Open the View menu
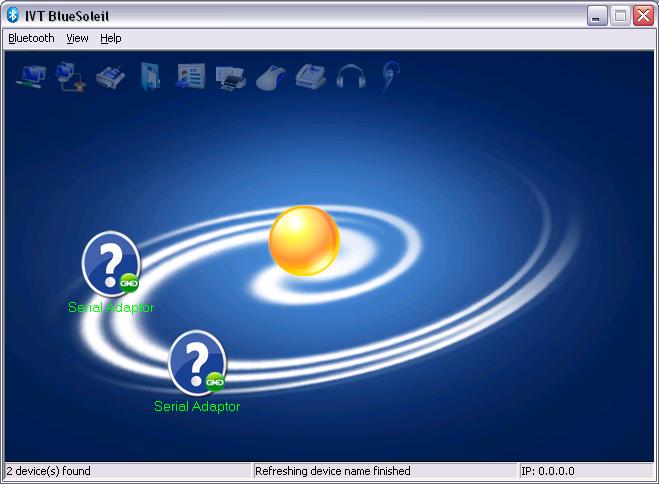 click(77, 38)
